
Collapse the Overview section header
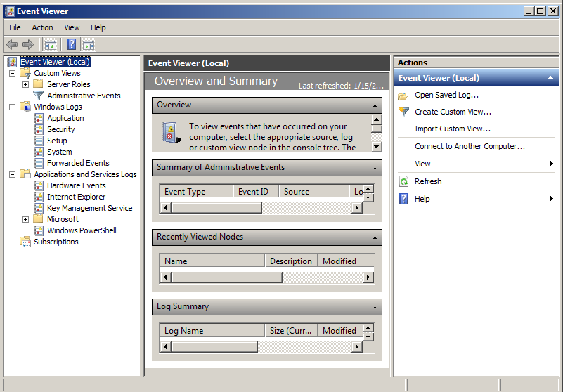point(376,105)
